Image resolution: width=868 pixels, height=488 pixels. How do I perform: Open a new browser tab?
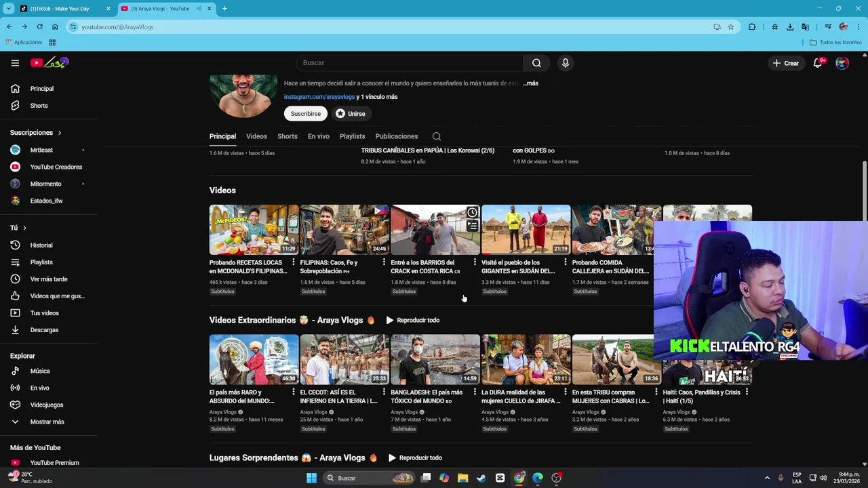[224, 9]
